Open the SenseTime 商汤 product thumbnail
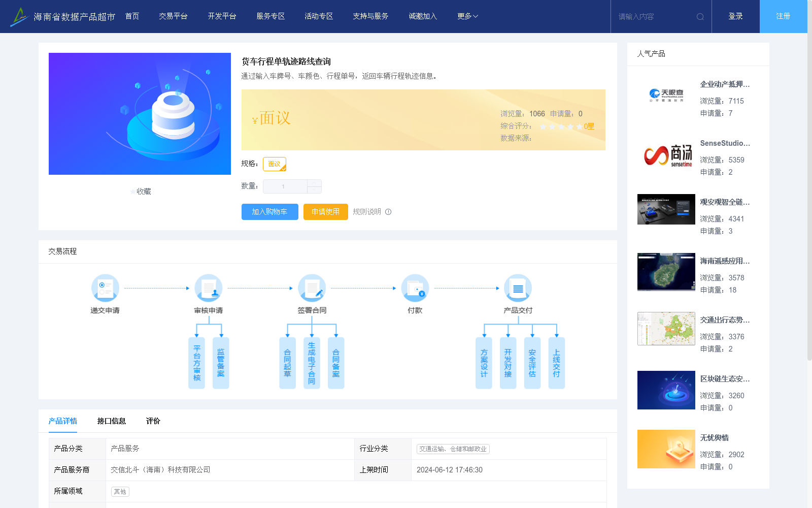Image resolution: width=812 pixels, height=508 pixels. (666, 154)
